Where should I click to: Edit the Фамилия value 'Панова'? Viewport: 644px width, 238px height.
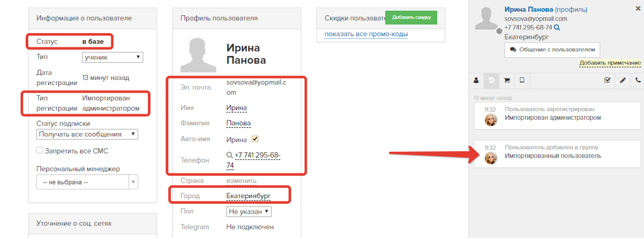(x=238, y=123)
